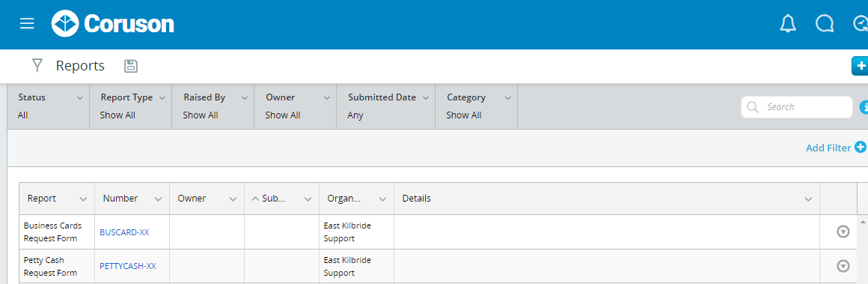The width and height of the screenshot is (868, 284).
Task: Open the PETTYCASH-XX report link
Action: tap(128, 266)
